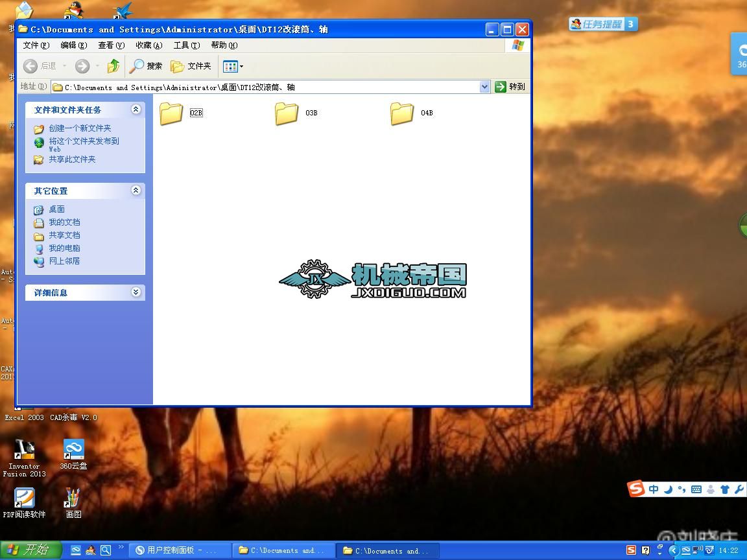Viewport: 747px width, 560px height.
Task: Open the skin (shirt) icon on input bar
Action: coord(724,489)
